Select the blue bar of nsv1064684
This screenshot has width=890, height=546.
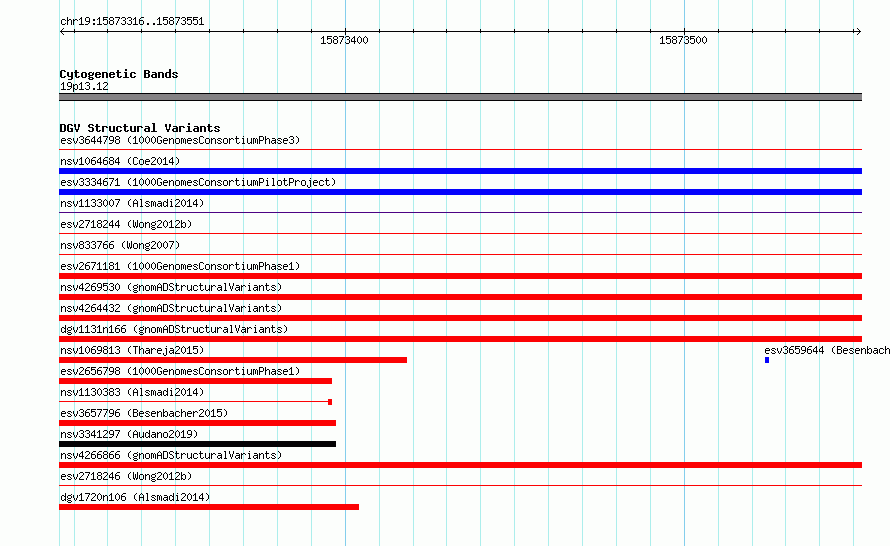click(x=460, y=171)
